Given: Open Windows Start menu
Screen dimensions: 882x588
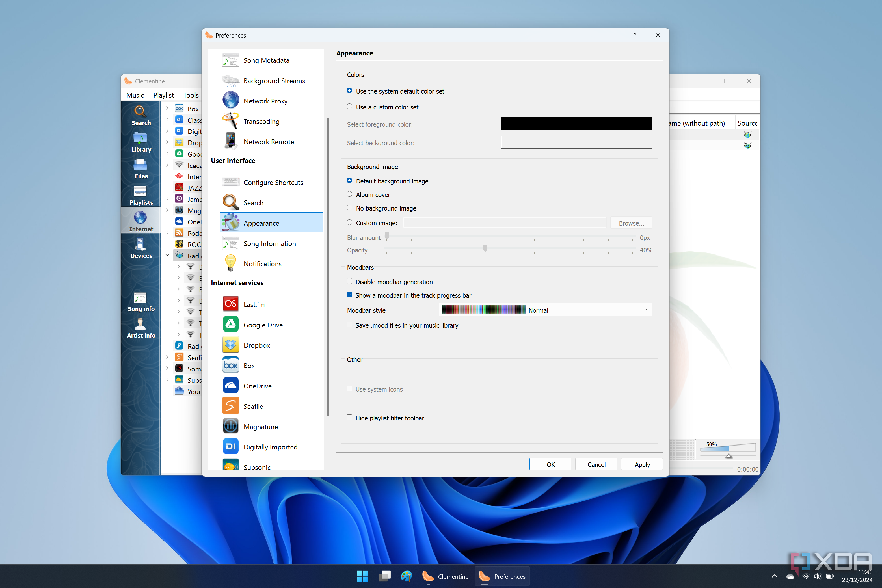Looking at the screenshot, I should click(362, 576).
